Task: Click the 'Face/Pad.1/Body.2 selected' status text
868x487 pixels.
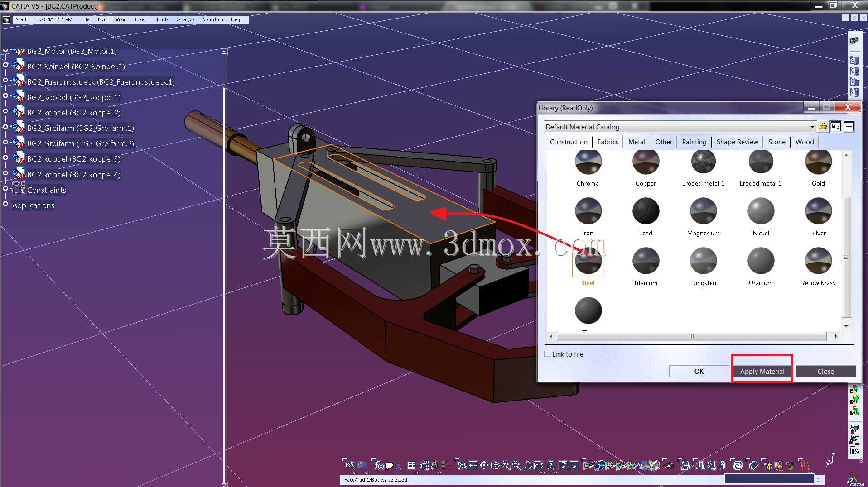Action: click(376, 480)
